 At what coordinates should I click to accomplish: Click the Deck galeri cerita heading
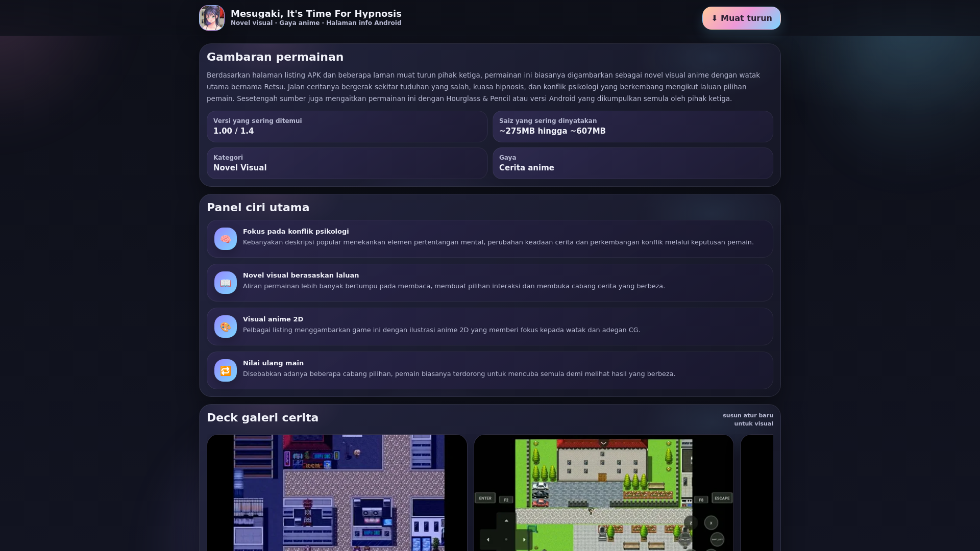262,418
